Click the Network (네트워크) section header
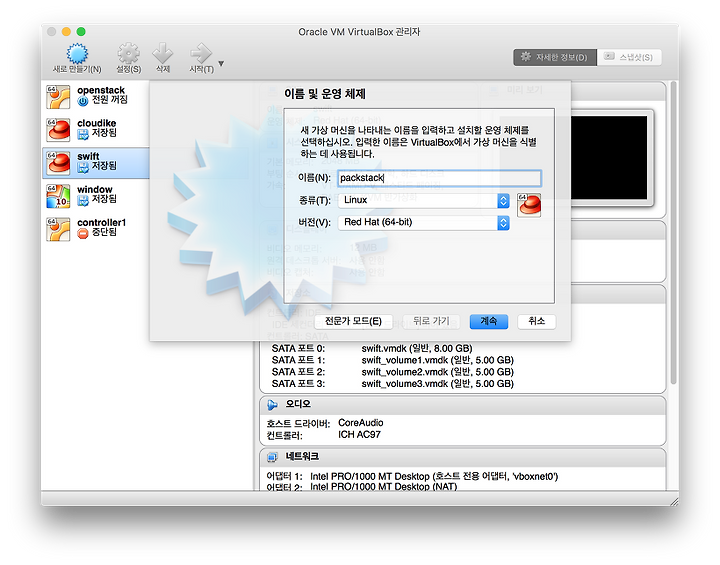The height and width of the screenshot is (565, 720). click(x=462, y=457)
